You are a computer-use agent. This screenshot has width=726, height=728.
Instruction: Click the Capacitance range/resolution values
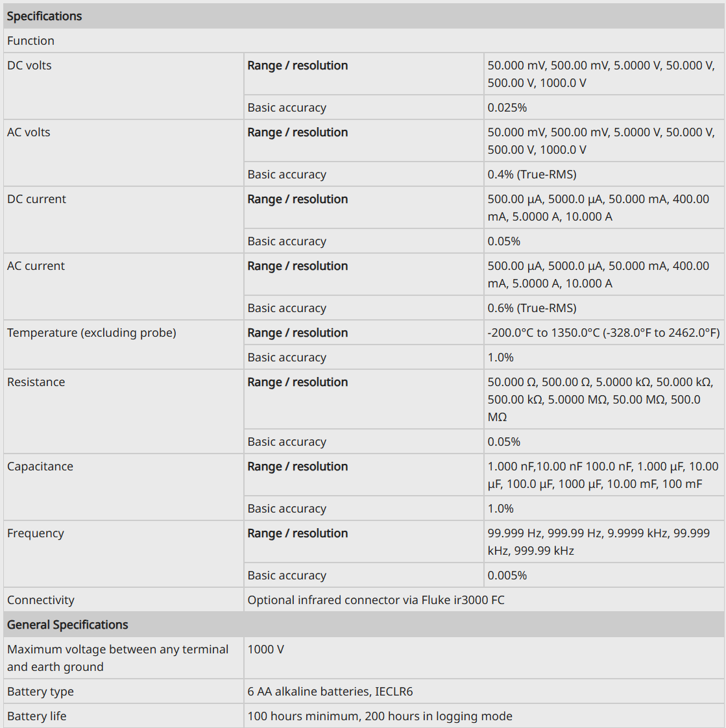[603, 475]
